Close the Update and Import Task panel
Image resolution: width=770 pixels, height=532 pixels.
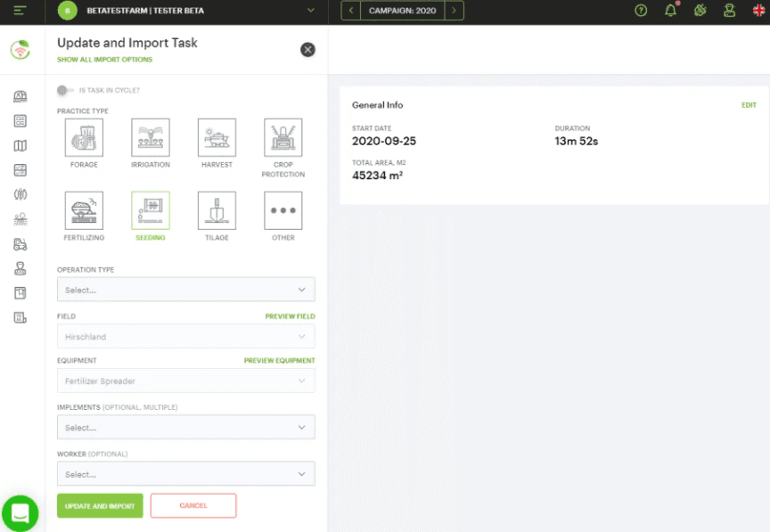click(307, 50)
